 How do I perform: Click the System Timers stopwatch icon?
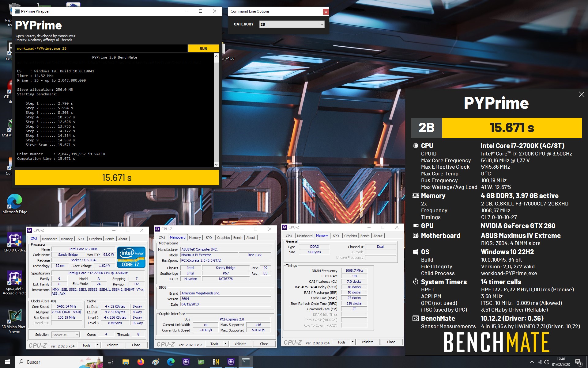pyautogui.click(x=416, y=282)
